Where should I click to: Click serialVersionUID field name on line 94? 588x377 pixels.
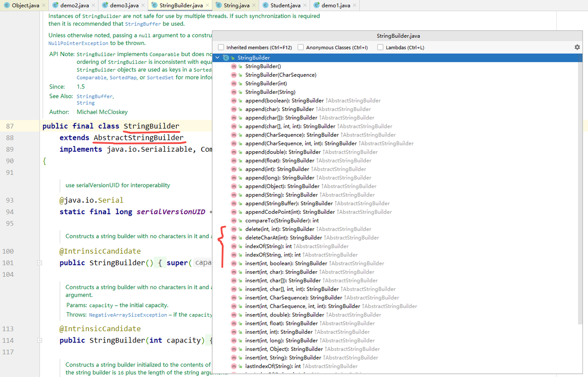click(x=171, y=212)
